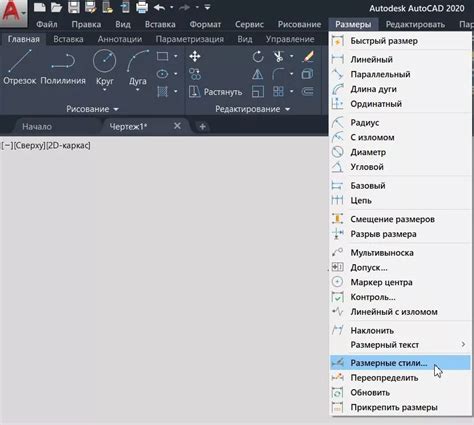Viewport: 474px width, 425px height.
Task: Click the Scale tool icon
Action: click(x=258, y=91)
